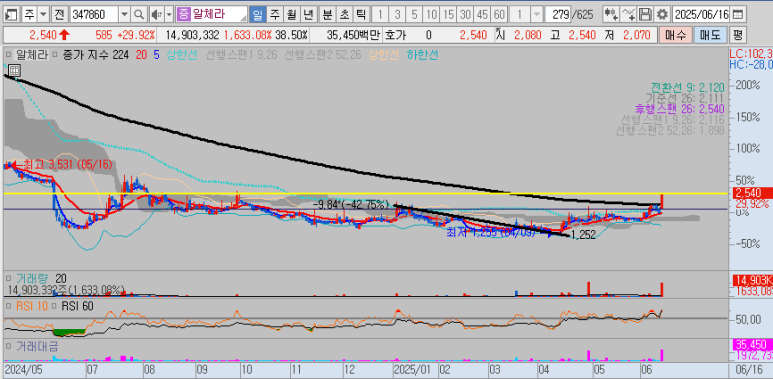Toggle the 종가 지수 indicator checkbox

pyautogui.click(x=55, y=54)
